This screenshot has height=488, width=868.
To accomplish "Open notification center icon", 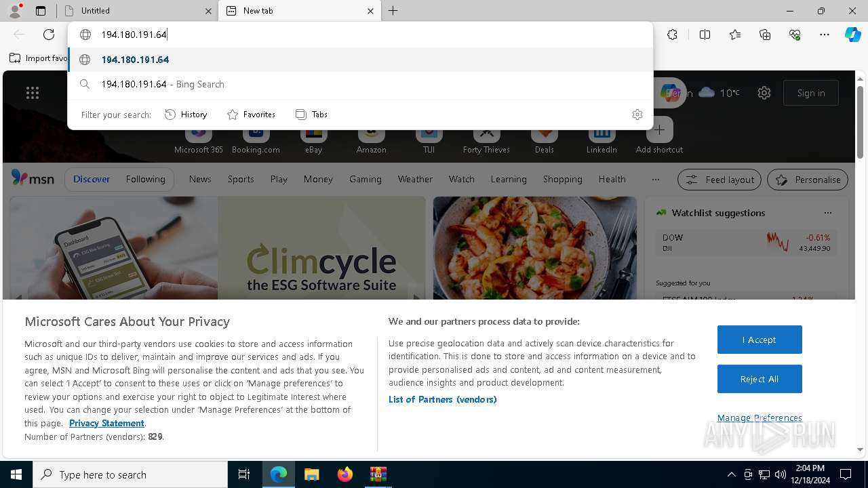I will [846, 474].
